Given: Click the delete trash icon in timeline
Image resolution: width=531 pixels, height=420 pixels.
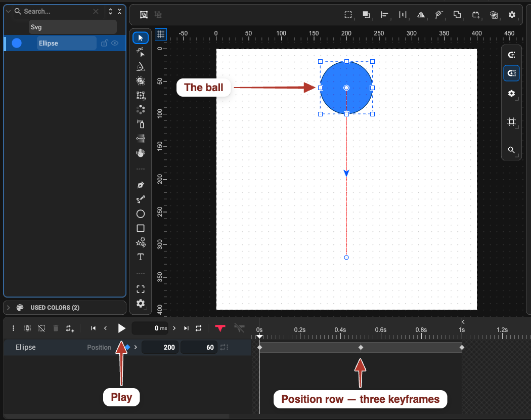Looking at the screenshot, I should coord(56,328).
